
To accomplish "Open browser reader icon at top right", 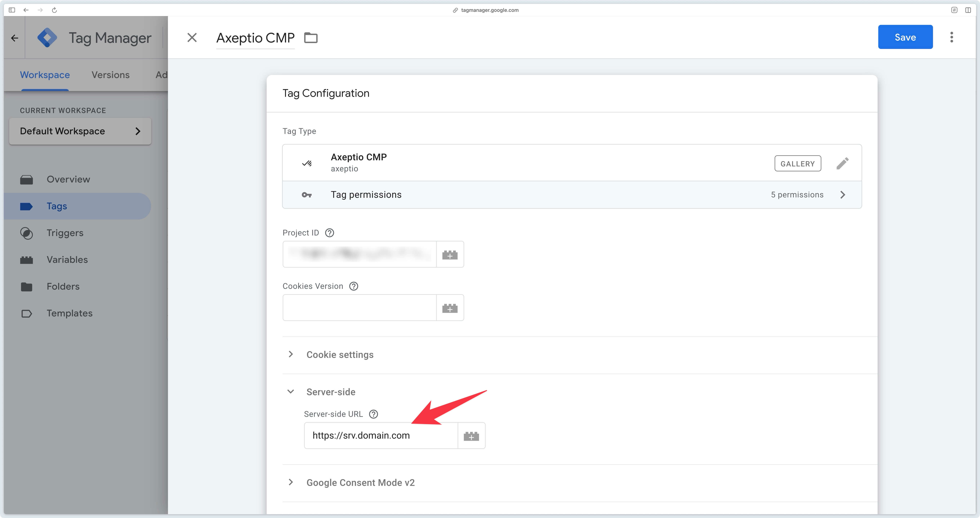I will [954, 10].
